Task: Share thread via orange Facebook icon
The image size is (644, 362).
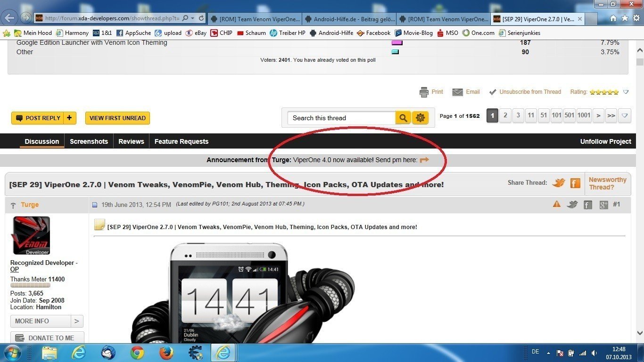Action: (575, 183)
